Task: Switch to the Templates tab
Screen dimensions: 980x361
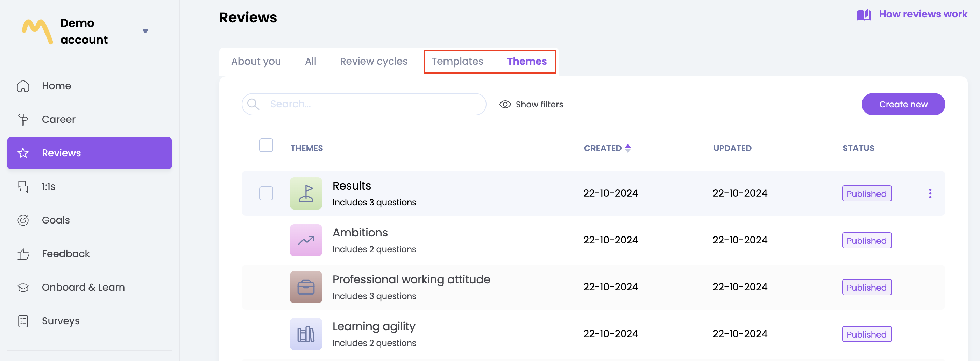Action: (x=457, y=61)
